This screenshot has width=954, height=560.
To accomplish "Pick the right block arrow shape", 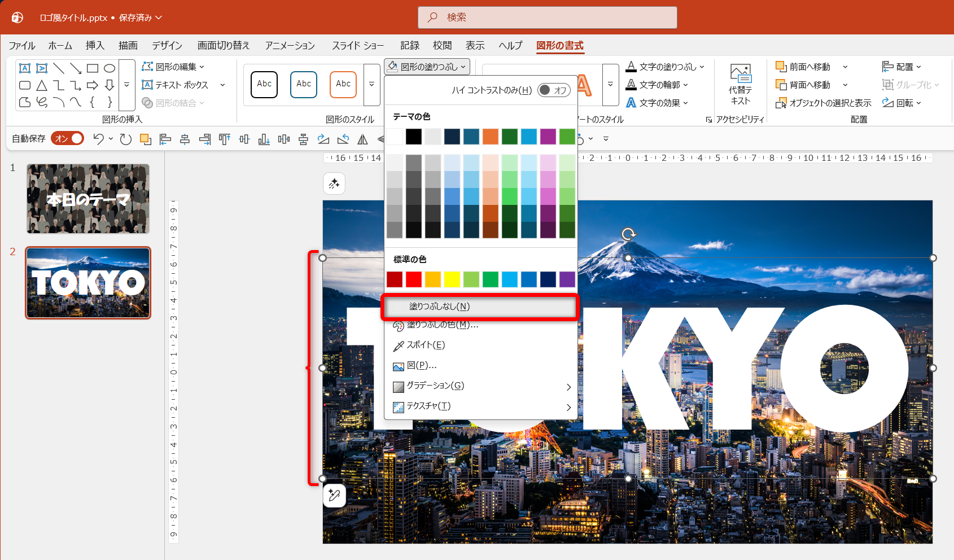I will (93, 85).
